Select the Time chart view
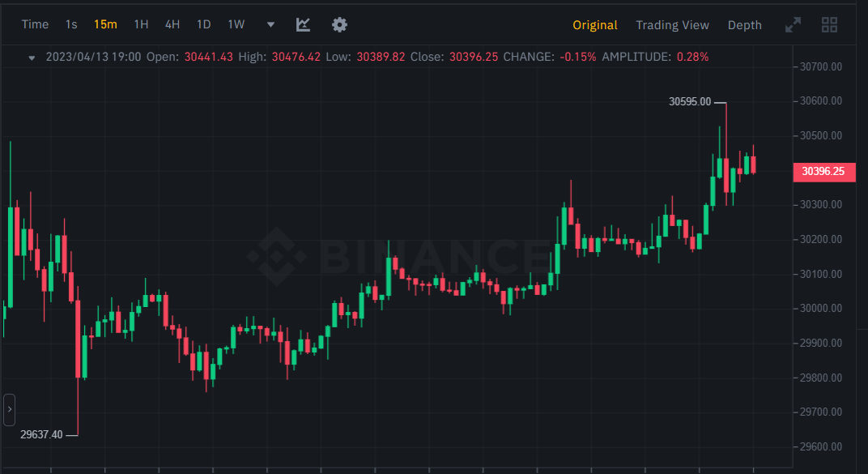Screen dimensions: 868x474 pyautogui.click(x=35, y=24)
